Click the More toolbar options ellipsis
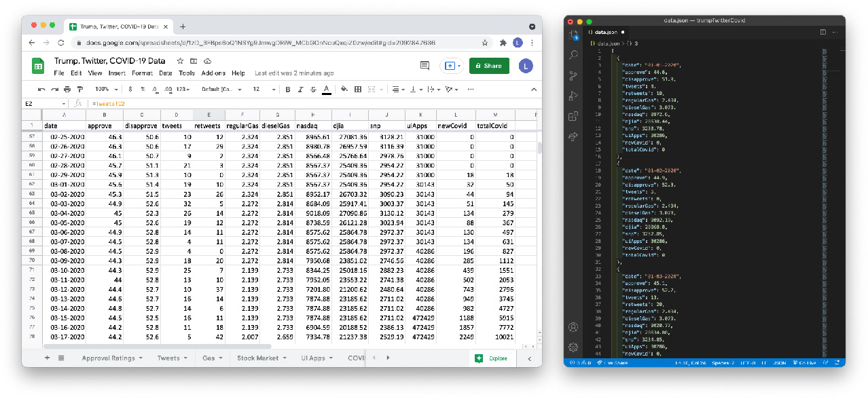This screenshot has width=868, height=399. (471, 90)
